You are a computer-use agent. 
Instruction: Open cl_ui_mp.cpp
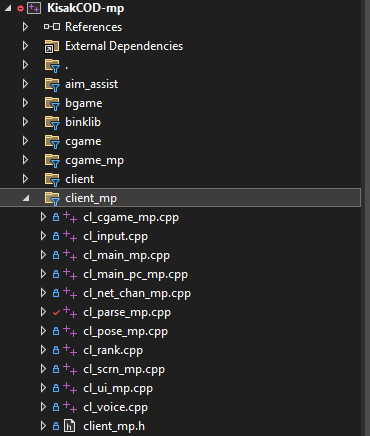118,389
